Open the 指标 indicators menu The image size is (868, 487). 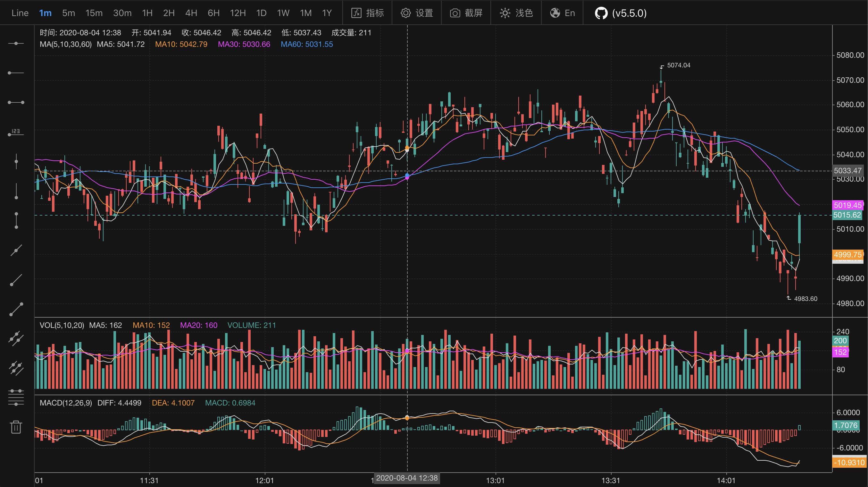click(x=367, y=13)
